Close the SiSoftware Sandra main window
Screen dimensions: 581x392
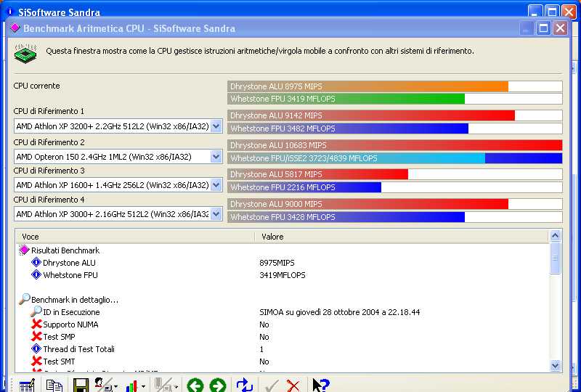coord(569,12)
